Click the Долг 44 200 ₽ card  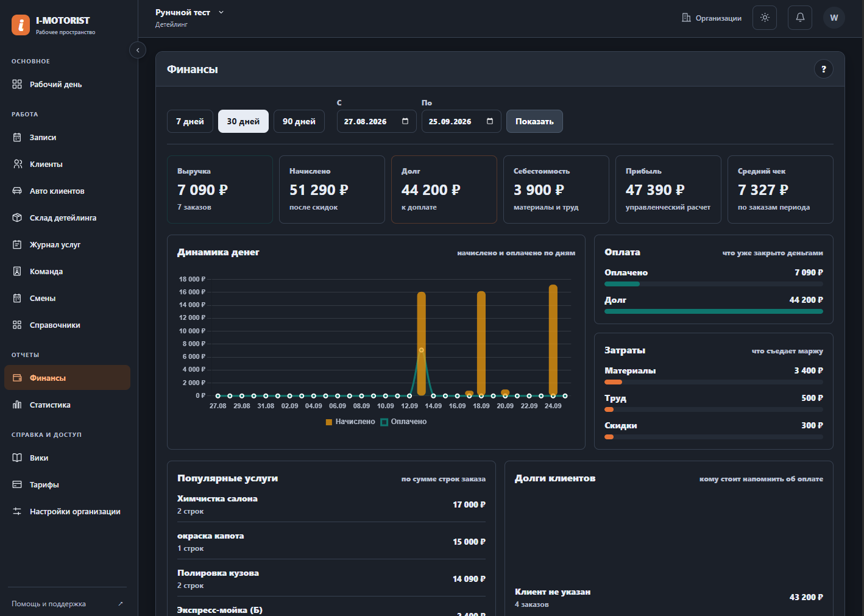pyautogui.click(x=444, y=189)
